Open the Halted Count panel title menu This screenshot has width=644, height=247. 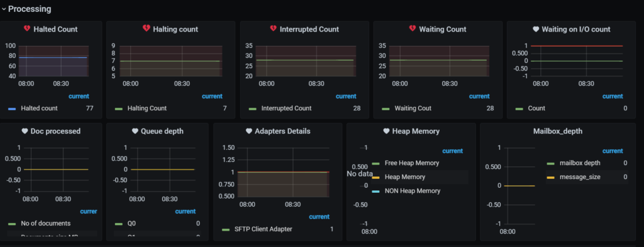(x=55, y=29)
